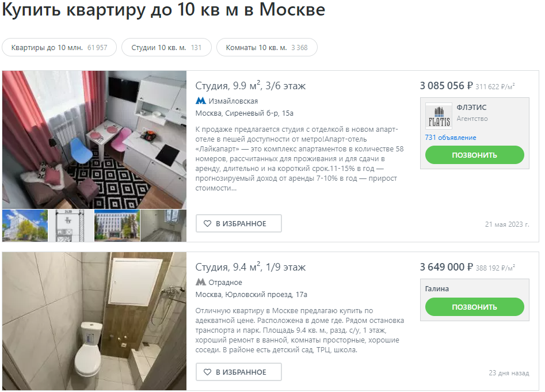The height and width of the screenshot is (392, 545).
Task: Open the floor plan thumbnail
Action: 71,226
